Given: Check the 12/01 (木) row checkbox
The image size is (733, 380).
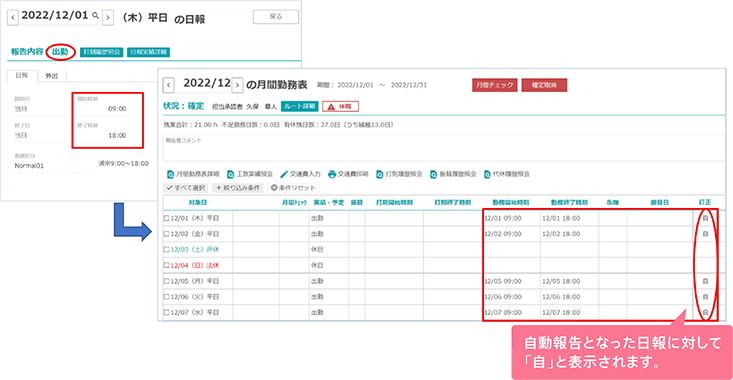Looking at the screenshot, I should pos(166,218).
